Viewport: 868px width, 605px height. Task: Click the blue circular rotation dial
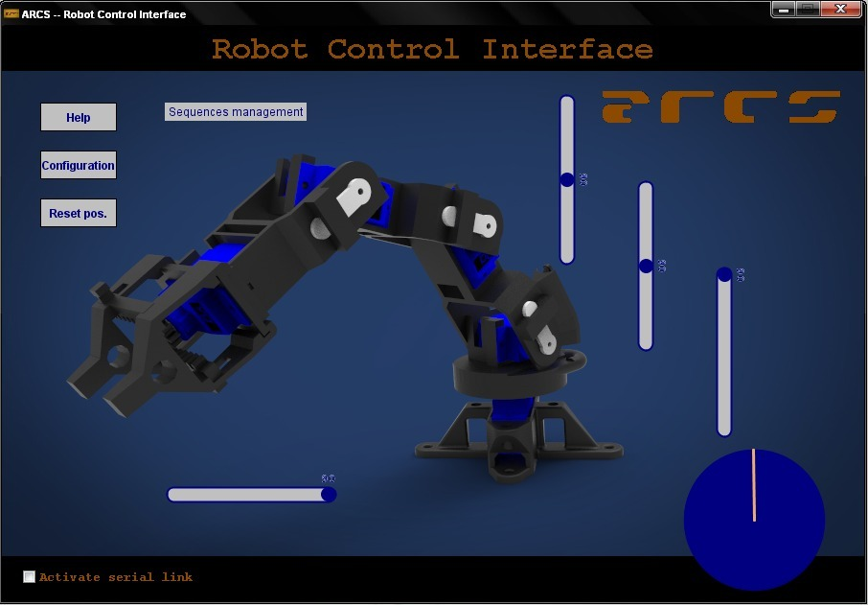click(755, 520)
